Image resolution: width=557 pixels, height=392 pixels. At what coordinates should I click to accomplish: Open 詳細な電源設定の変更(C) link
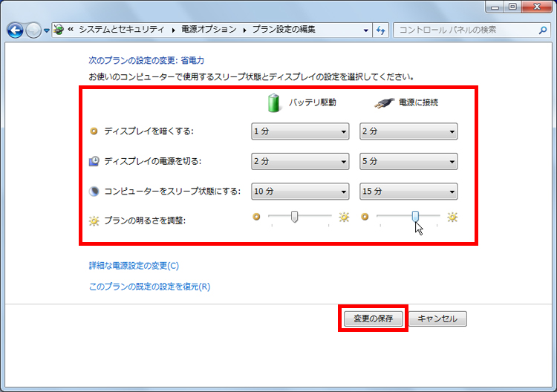tap(134, 266)
